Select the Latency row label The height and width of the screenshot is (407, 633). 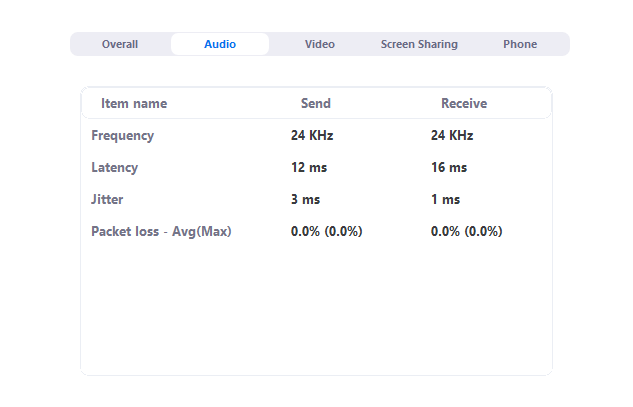115,168
